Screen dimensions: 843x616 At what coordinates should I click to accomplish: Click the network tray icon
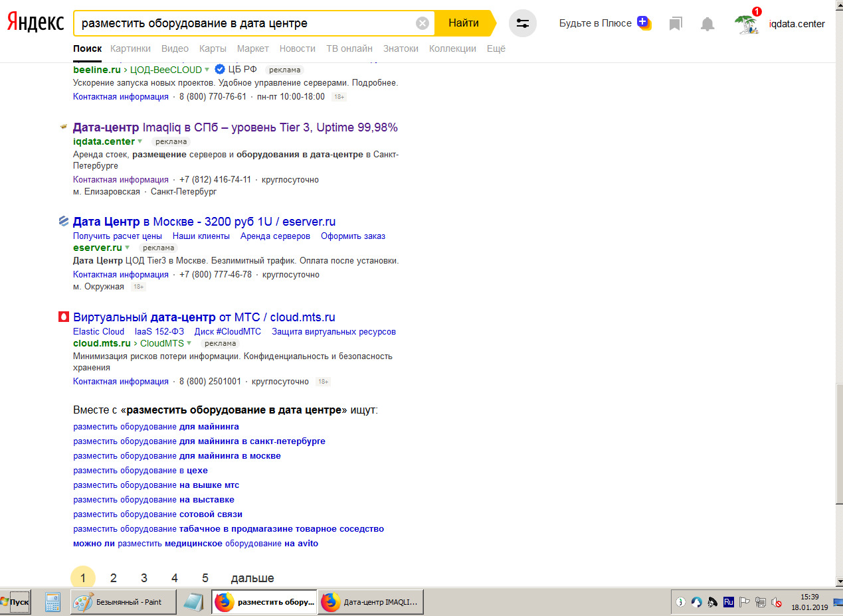point(760,603)
